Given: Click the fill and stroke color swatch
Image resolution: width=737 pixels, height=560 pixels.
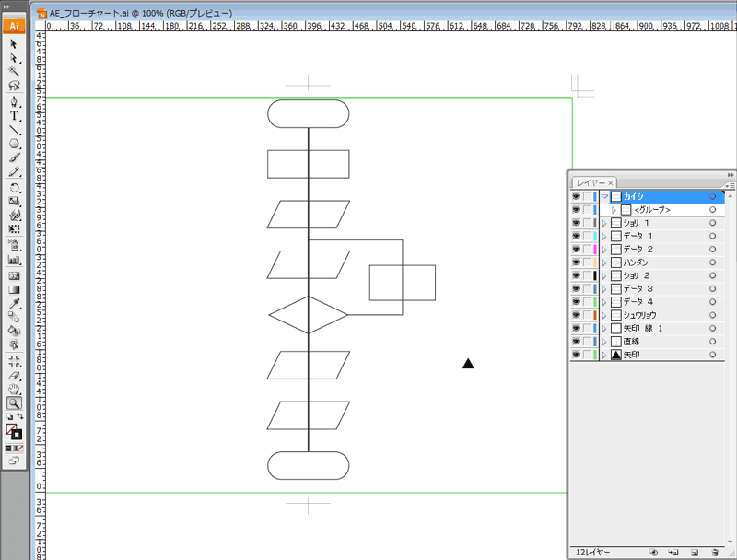Looking at the screenshot, I should click(14, 431).
